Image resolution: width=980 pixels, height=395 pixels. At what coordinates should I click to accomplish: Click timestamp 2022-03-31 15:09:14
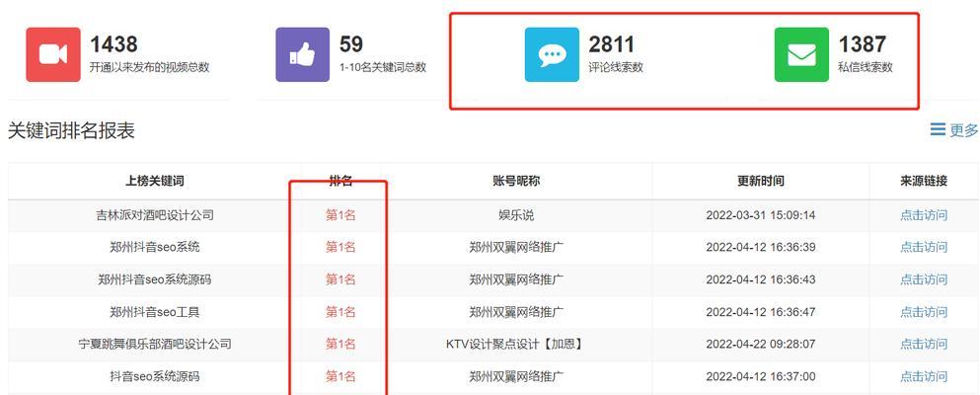tap(761, 215)
